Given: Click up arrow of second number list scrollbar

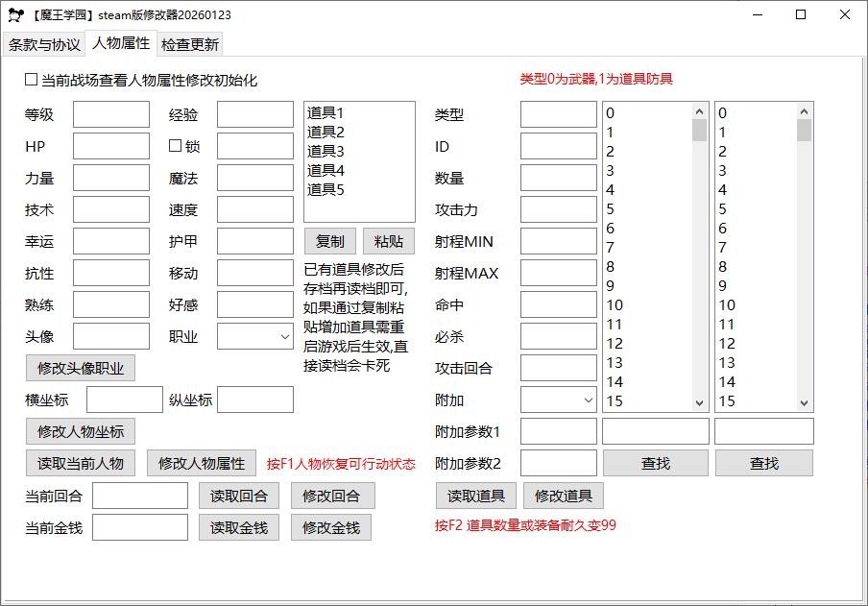Looking at the screenshot, I should [x=804, y=111].
